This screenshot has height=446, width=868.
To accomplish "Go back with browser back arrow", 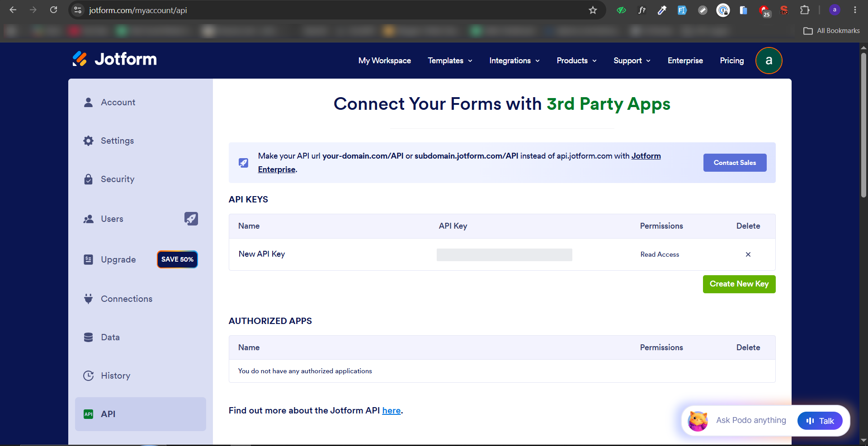I will coord(13,10).
